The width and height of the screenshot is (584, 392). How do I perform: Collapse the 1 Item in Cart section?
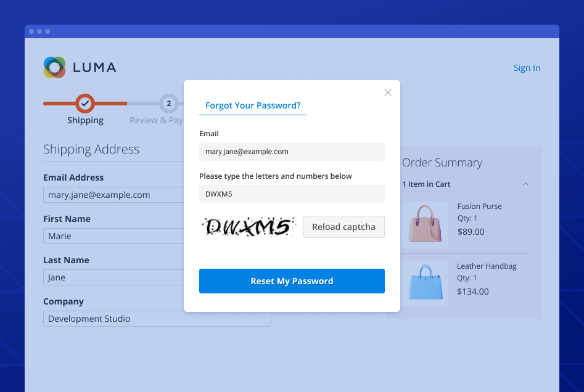pos(525,184)
